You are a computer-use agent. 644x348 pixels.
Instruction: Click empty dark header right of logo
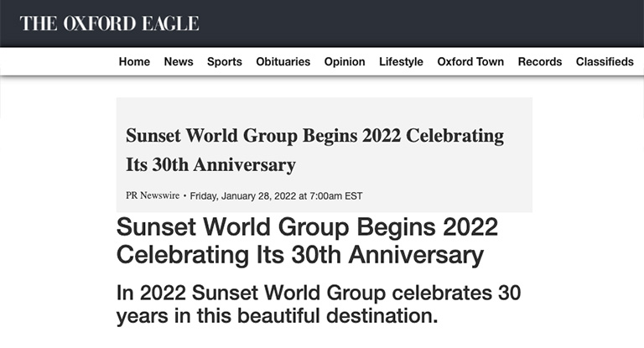419,23
